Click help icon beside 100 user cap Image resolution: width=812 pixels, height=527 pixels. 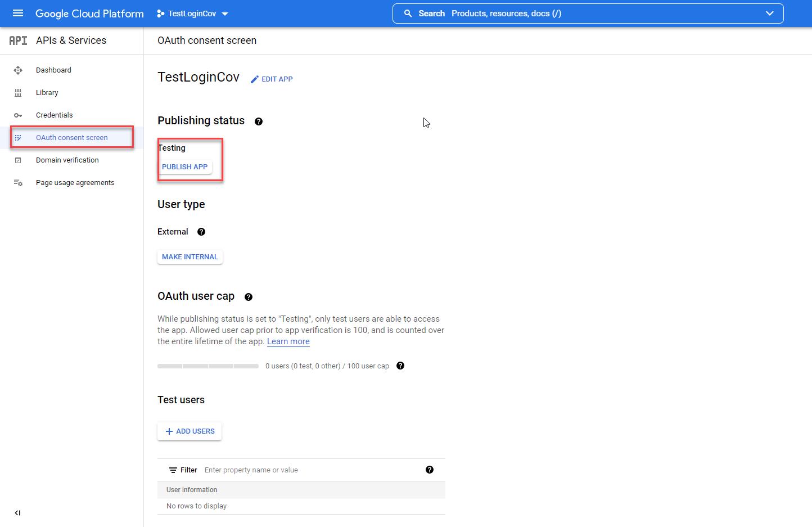(x=400, y=366)
